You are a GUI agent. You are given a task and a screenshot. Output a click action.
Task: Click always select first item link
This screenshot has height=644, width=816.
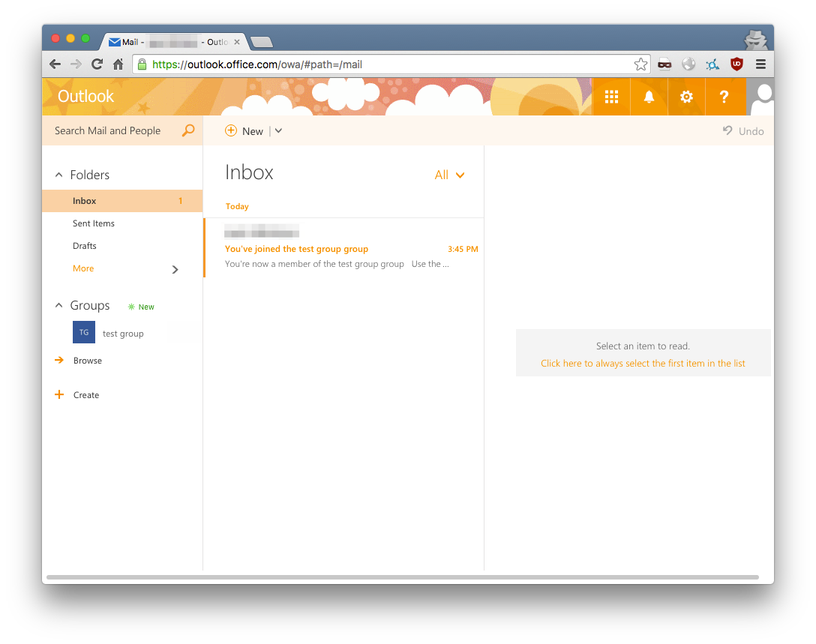pyautogui.click(x=643, y=364)
